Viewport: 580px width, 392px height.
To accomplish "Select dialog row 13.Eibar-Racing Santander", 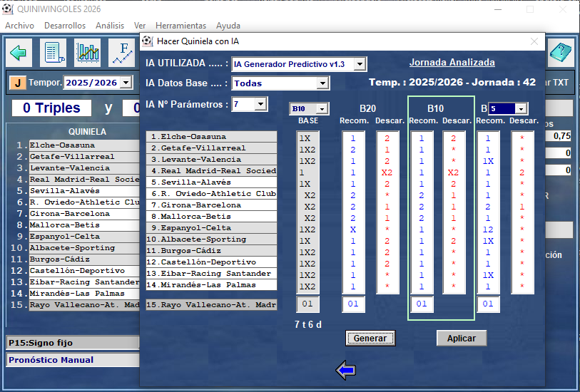I will point(211,274).
